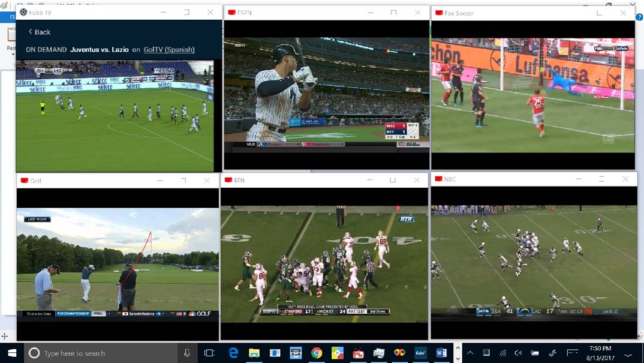Open the clock showing 7:50 PM
Viewport: 644px width, 363px height.
pos(600,353)
